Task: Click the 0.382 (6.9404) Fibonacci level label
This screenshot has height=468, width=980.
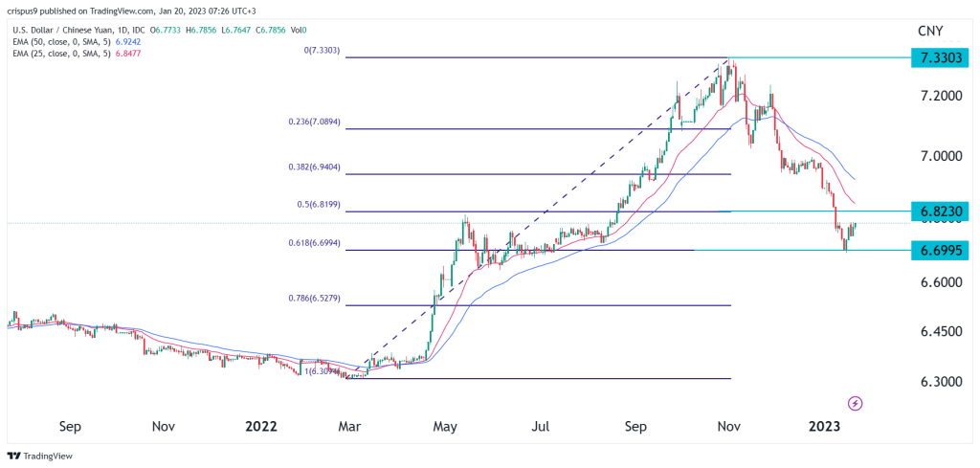Action: tap(316, 167)
